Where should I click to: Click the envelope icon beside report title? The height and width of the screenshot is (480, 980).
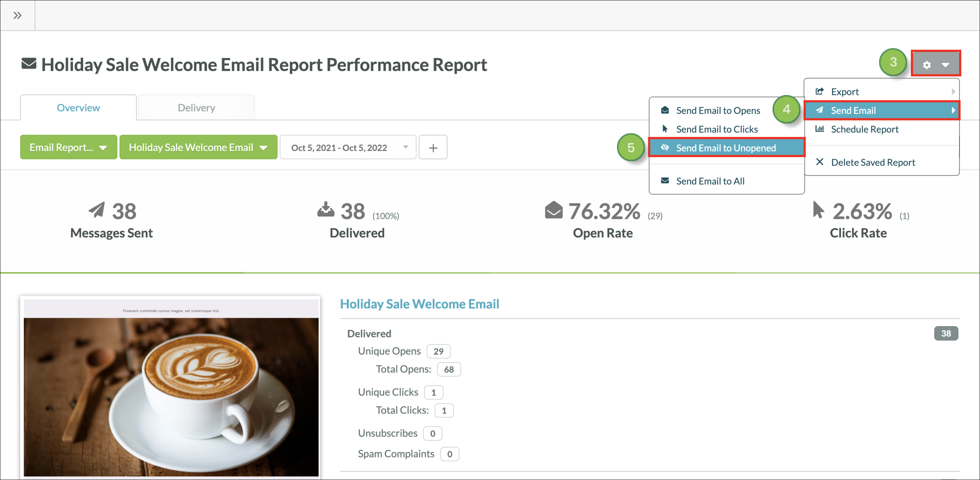(29, 64)
